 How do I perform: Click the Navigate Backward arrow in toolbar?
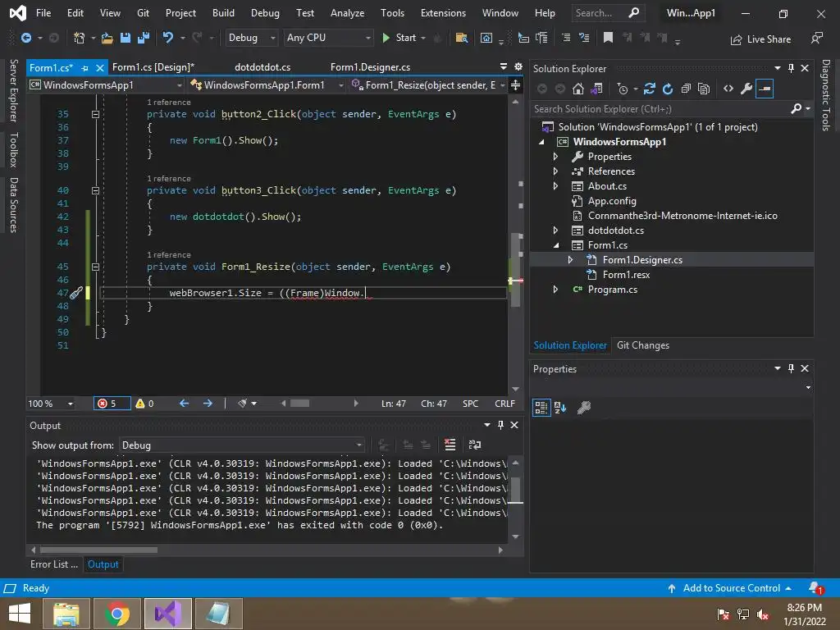point(25,38)
